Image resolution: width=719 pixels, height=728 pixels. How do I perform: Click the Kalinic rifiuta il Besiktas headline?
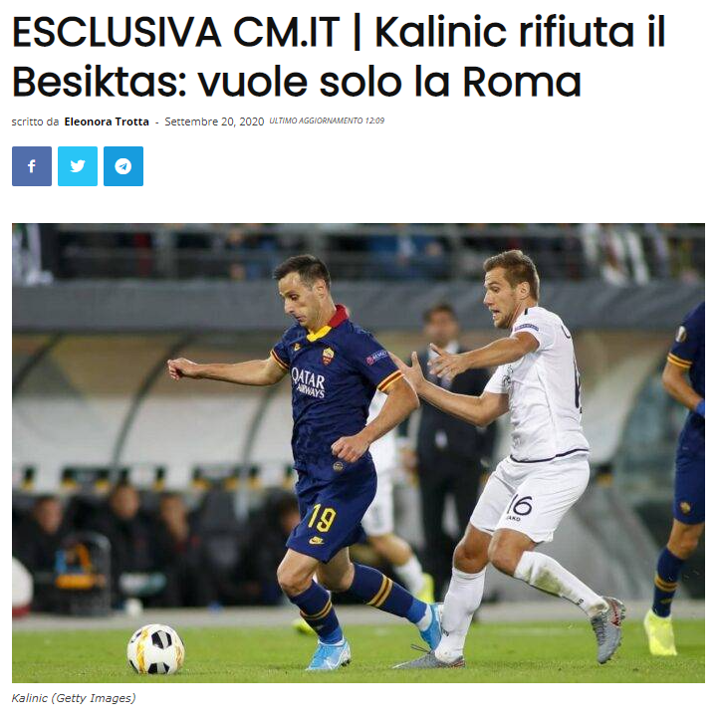coord(339,57)
